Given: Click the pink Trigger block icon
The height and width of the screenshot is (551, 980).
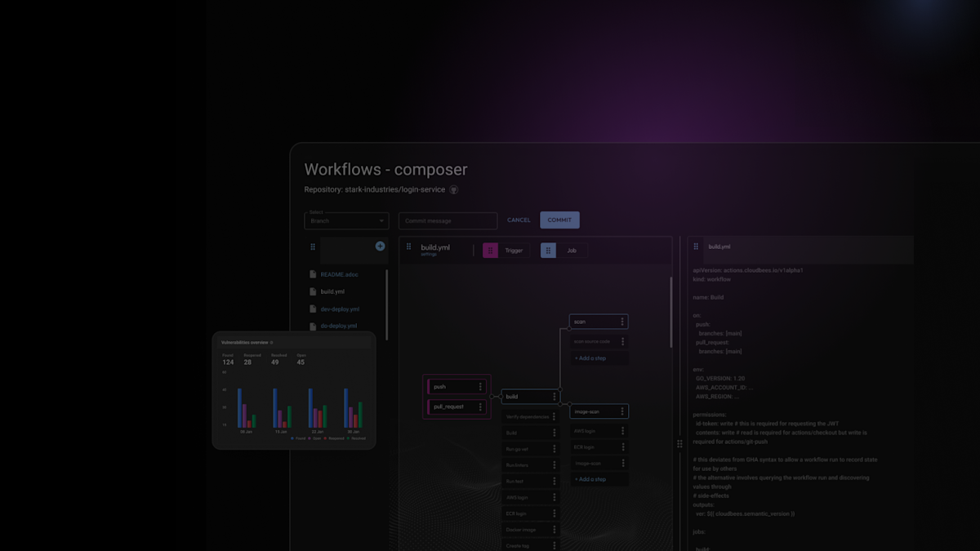Looking at the screenshot, I should click(490, 251).
